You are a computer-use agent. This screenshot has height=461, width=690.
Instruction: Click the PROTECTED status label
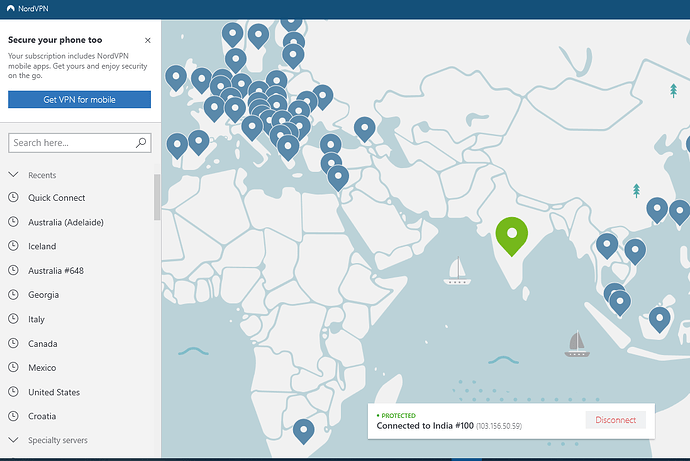[x=398, y=415]
